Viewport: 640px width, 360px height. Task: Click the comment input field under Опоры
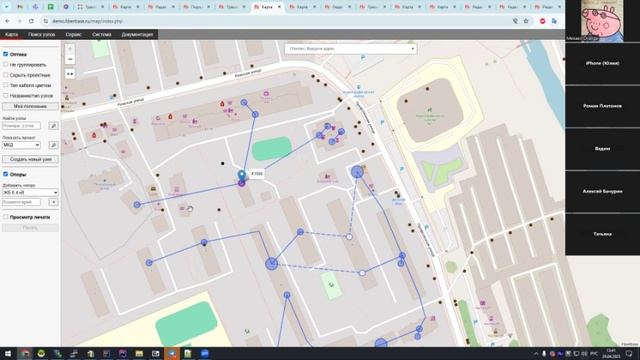[x=21, y=202]
